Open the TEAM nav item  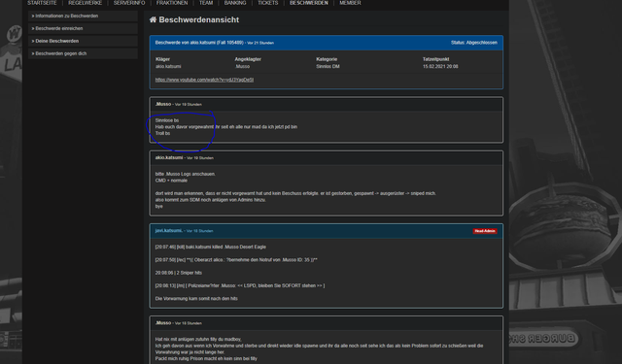pyautogui.click(x=206, y=3)
